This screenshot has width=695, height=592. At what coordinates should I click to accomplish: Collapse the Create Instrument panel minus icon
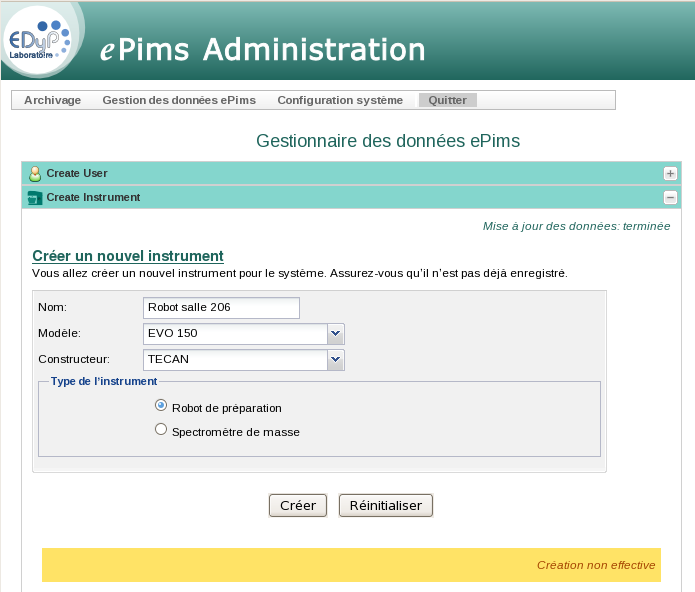coord(670,198)
